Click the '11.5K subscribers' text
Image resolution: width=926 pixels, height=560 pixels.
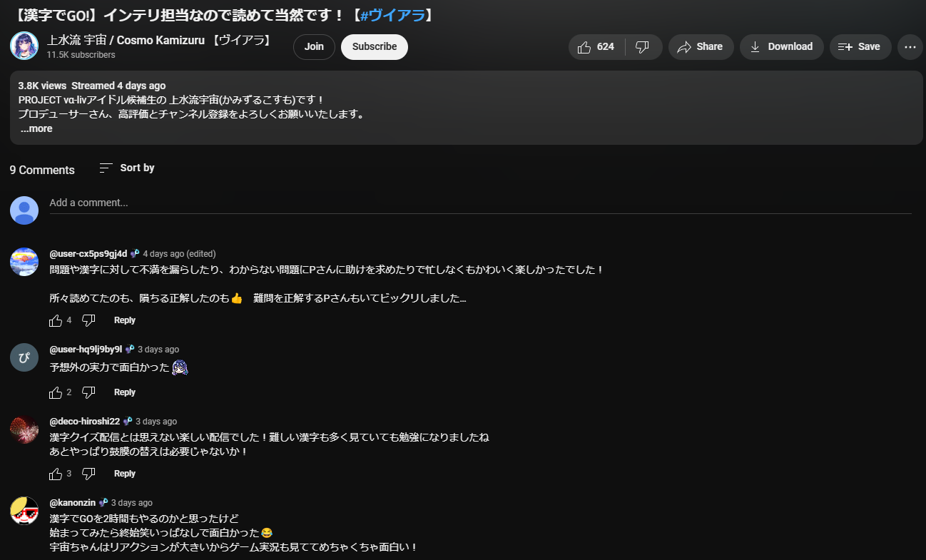81,55
